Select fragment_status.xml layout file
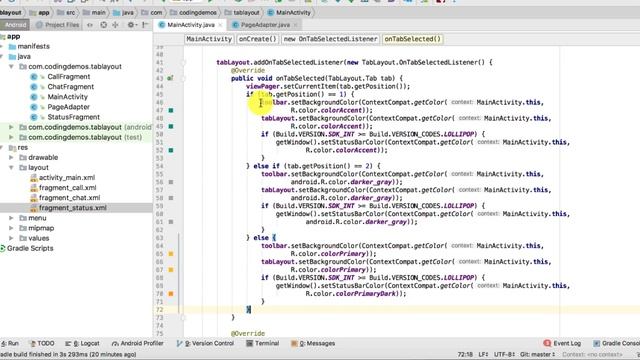The height and width of the screenshot is (360, 640). coord(73,208)
